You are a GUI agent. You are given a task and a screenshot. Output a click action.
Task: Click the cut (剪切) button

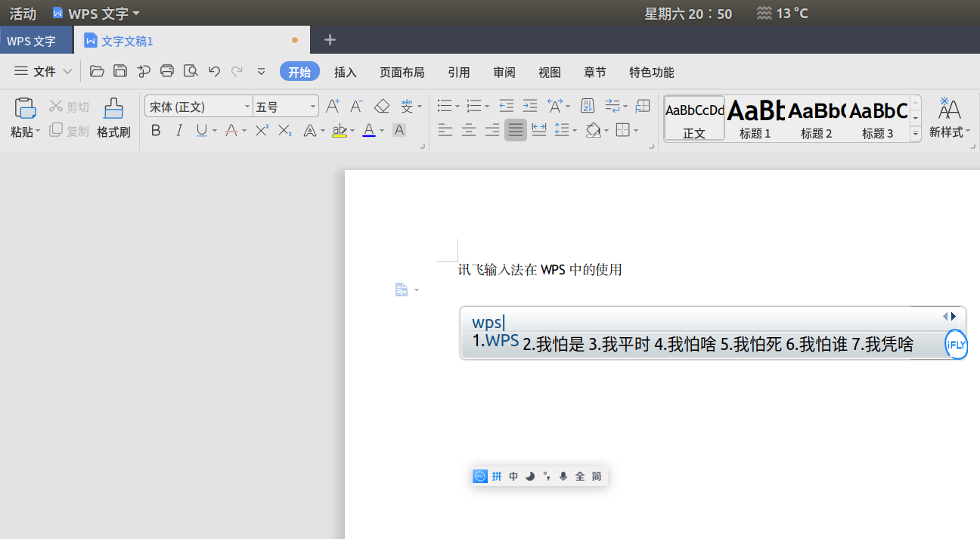pos(69,107)
